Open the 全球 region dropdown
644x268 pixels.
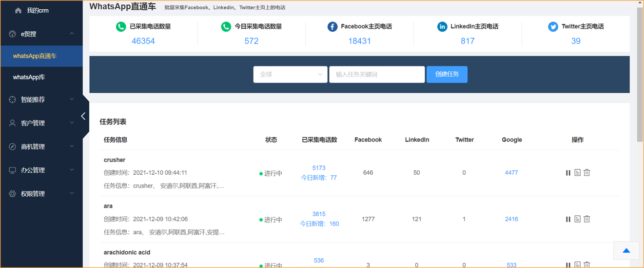pyautogui.click(x=290, y=74)
